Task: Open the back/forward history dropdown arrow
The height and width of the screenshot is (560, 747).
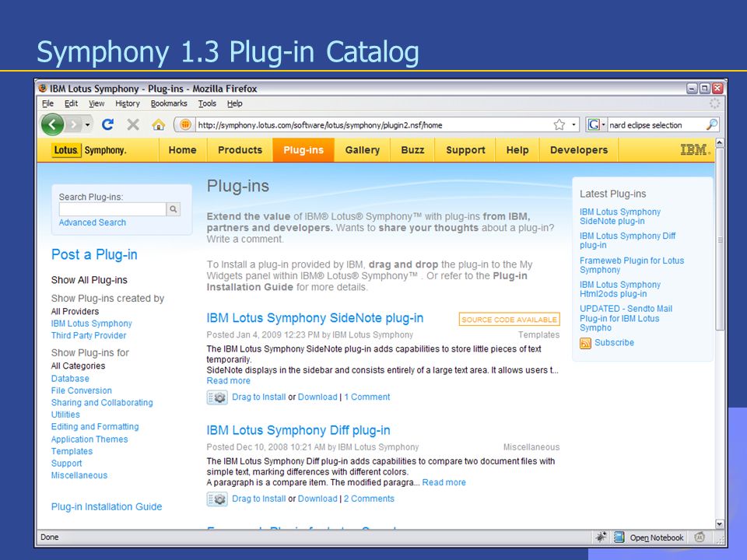Action: click(x=88, y=124)
